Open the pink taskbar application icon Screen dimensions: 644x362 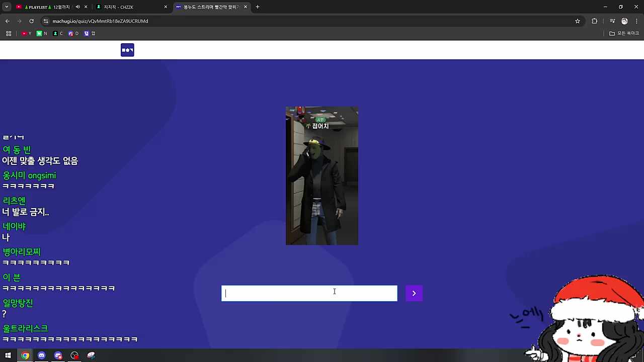tap(91, 355)
